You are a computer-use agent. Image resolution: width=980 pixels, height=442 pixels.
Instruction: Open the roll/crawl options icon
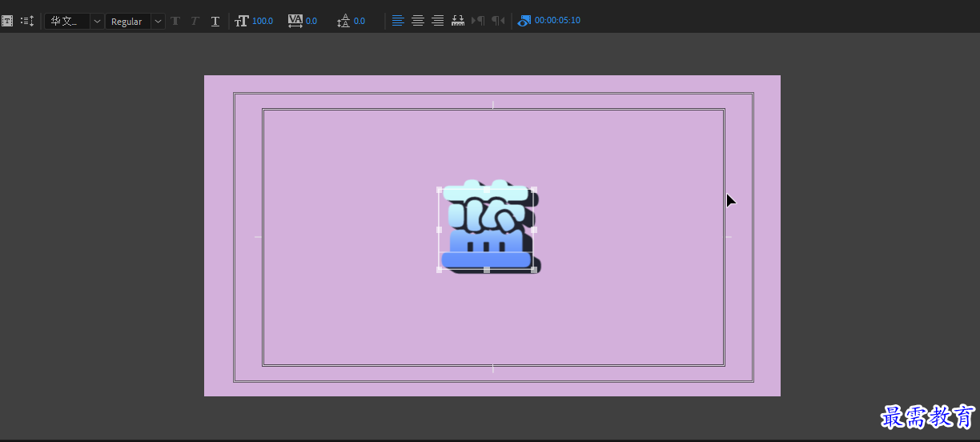coord(27,21)
